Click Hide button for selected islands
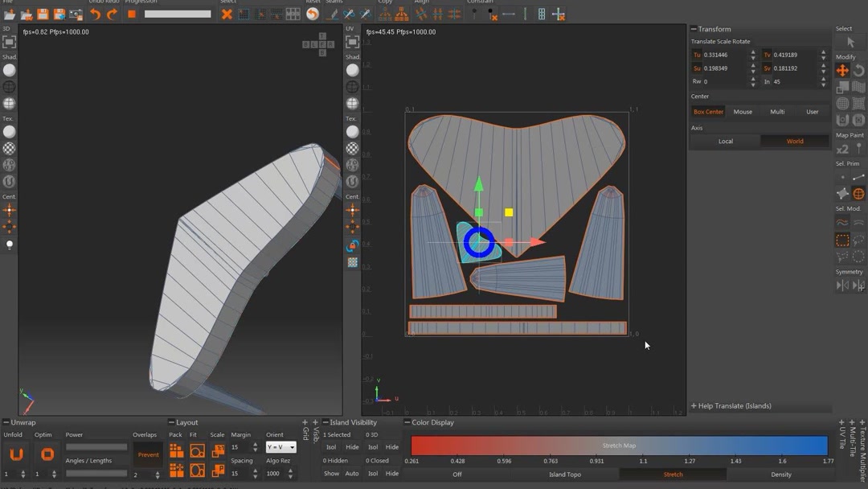The width and height of the screenshot is (868, 489). (x=352, y=447)
